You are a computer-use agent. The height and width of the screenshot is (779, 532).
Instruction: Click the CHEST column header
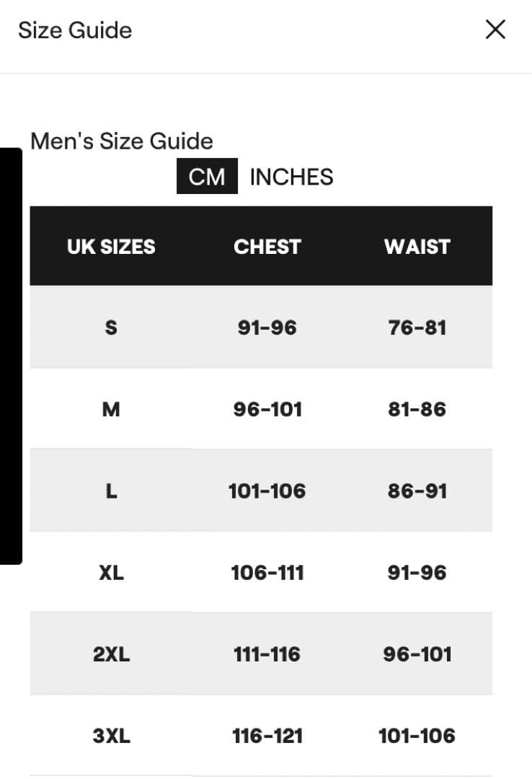pyautogui.click(x=267, y=247)
